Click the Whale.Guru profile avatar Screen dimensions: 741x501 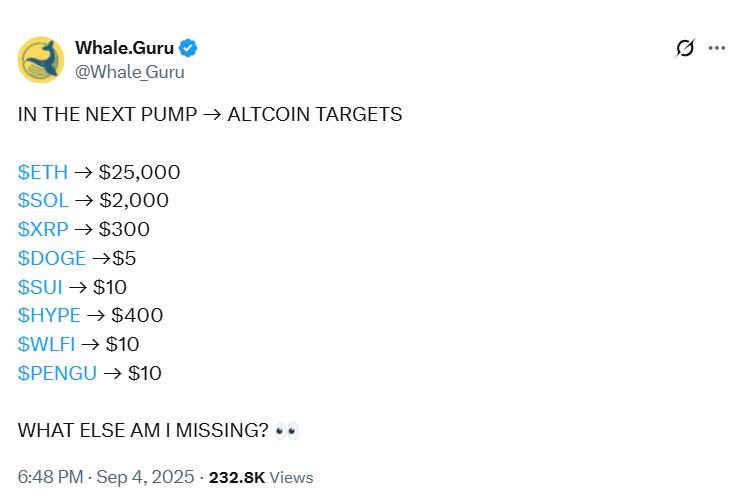click(x=42, y=59)
